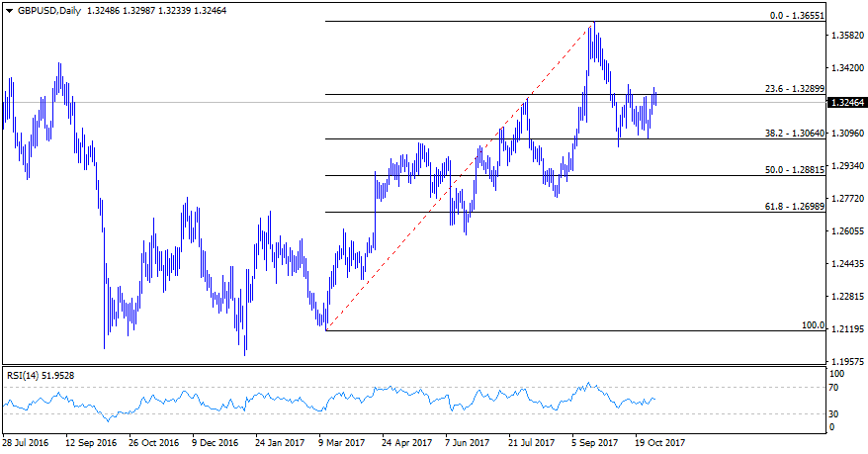
Task: Click the RSI(14) 51.9528 indicator label
Action: tap(40, 375)
